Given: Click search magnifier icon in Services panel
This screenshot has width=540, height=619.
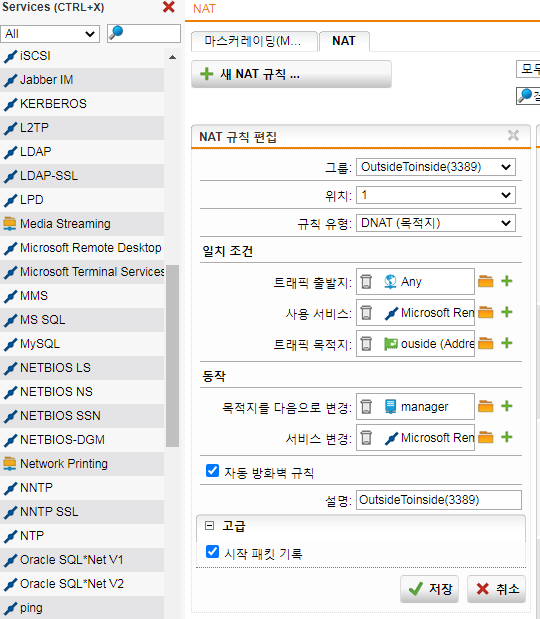Looking at the screenshot, I should tap(115, 33).
